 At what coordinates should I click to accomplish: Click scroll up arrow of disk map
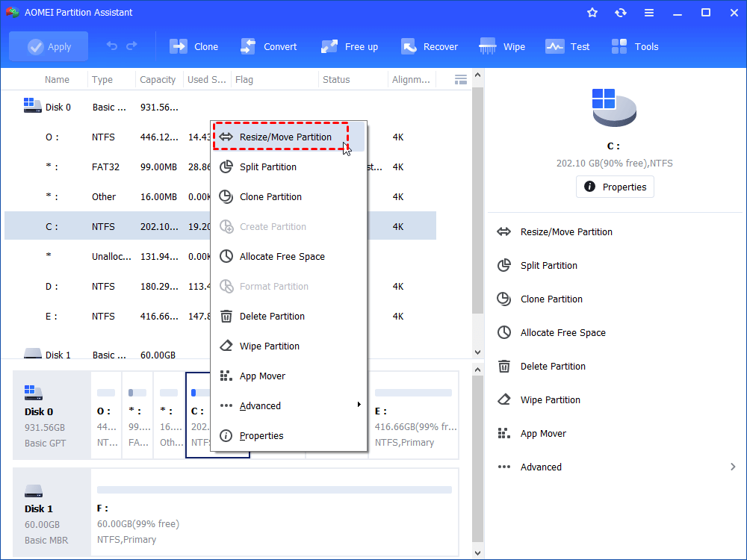(478, 370)
